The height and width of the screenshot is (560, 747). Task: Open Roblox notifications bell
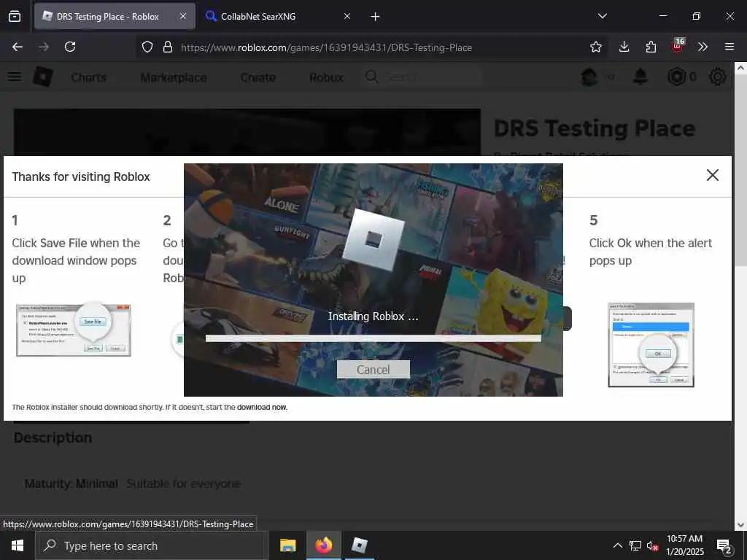[x=640, y=77]
